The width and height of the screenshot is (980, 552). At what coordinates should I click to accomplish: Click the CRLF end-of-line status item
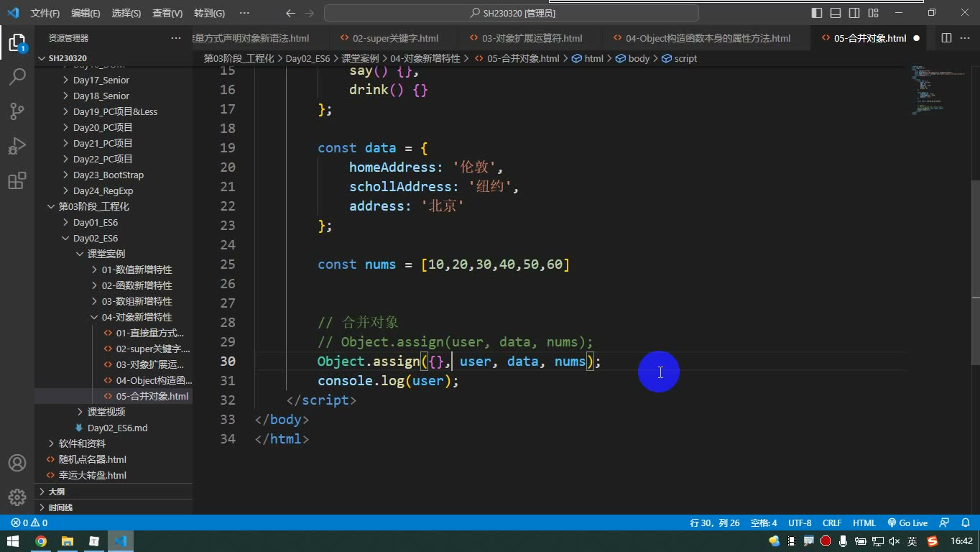pyautogui.click(x=832, y=523)
